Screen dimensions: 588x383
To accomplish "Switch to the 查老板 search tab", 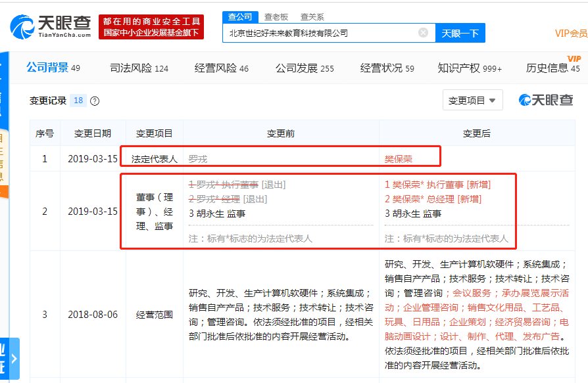I will 276,17.
